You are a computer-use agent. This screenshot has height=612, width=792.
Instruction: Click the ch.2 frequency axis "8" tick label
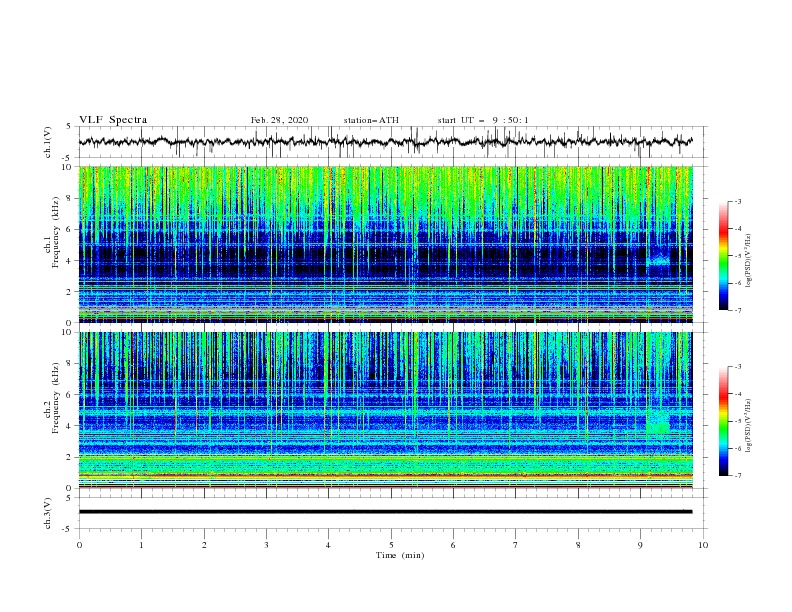(x=70, y=363)
